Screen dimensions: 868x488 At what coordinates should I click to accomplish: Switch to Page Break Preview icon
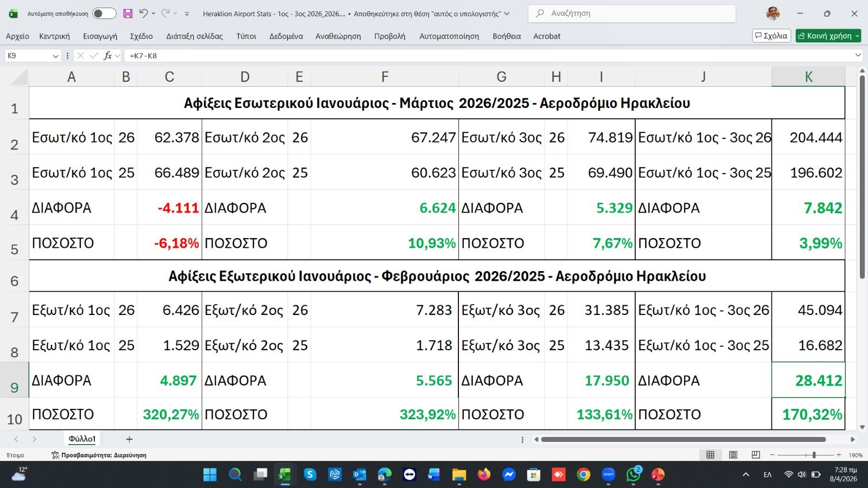tap(756, 455)
